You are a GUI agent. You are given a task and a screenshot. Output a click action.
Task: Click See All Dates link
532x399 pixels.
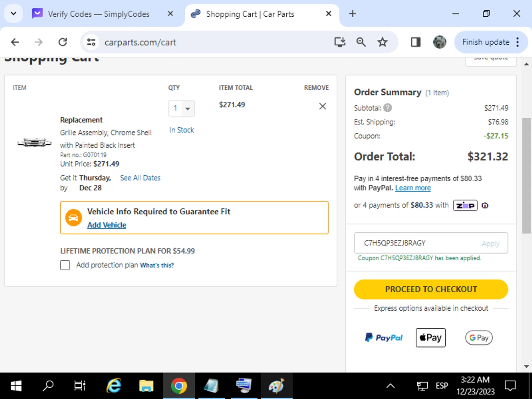click(140, 178)
